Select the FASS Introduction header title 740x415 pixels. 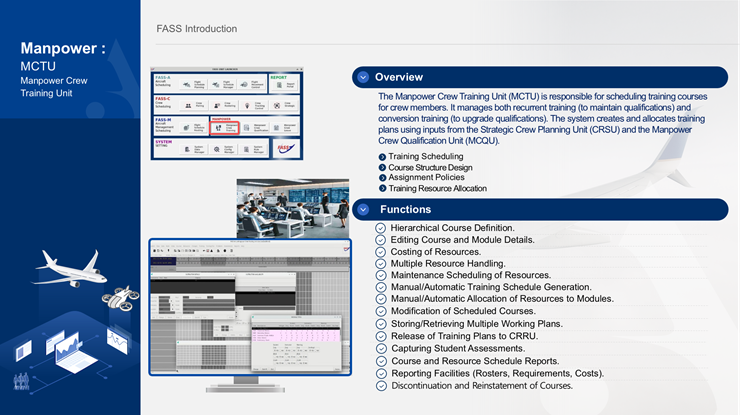(197, 29)
